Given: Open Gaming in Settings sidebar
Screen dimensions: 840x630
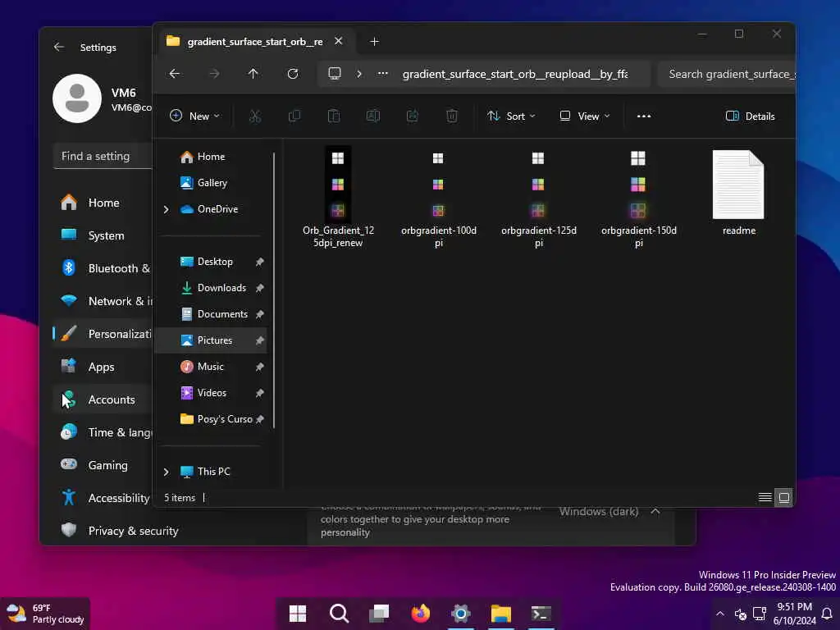Looking at the screenshot, I should 102,465.
